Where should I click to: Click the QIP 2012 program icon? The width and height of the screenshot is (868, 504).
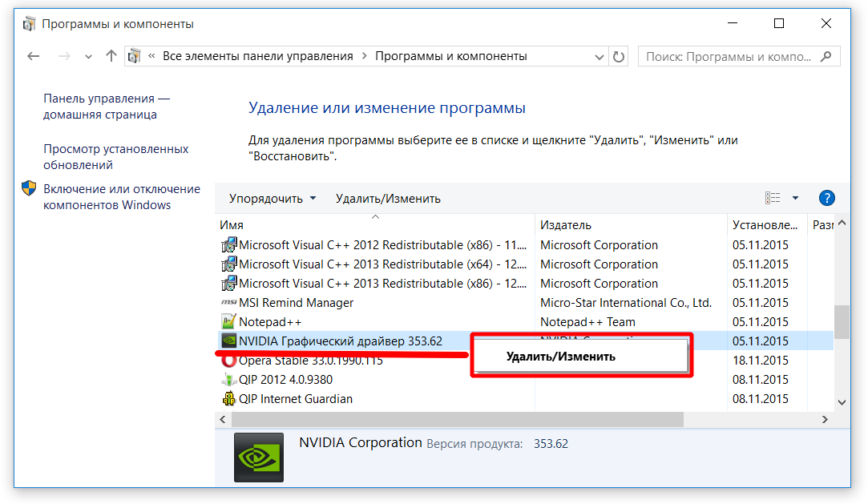point(228,380)
